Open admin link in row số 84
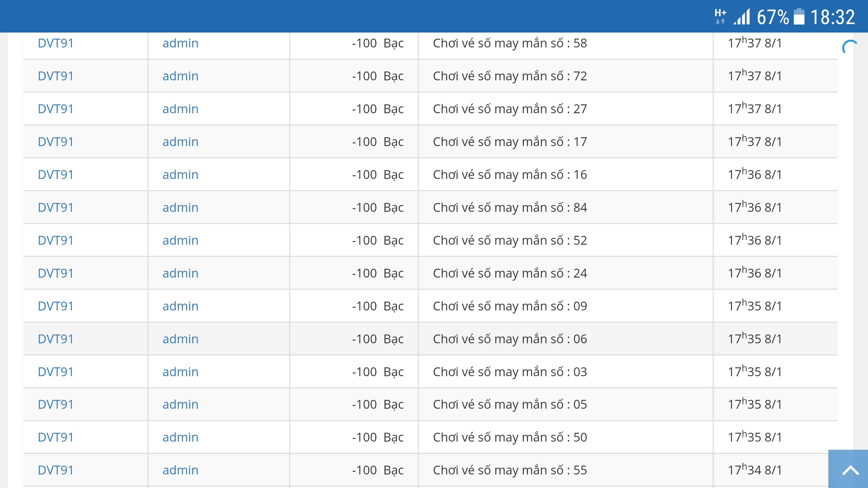This screenshot has height=488, width=868. [180, 208]
